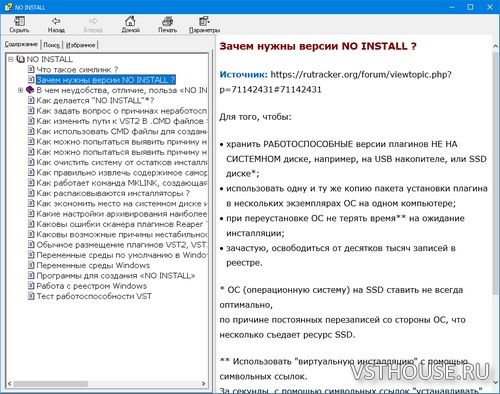Open topic 'Как распаковываются инсталляторы ?'
Screen dimensions: 500x394
[113, 193]
